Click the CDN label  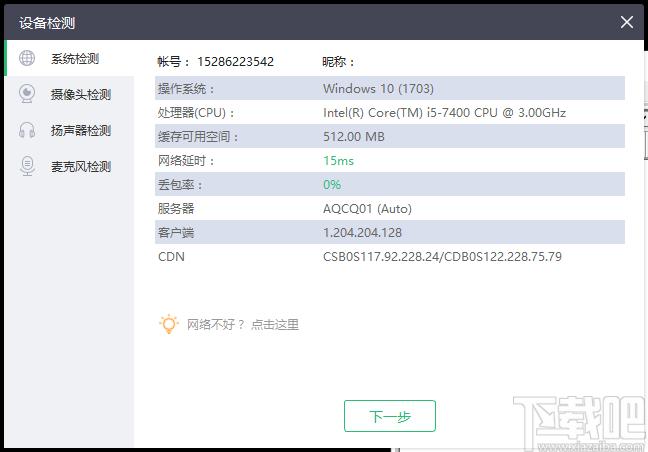tap(171, 257)
